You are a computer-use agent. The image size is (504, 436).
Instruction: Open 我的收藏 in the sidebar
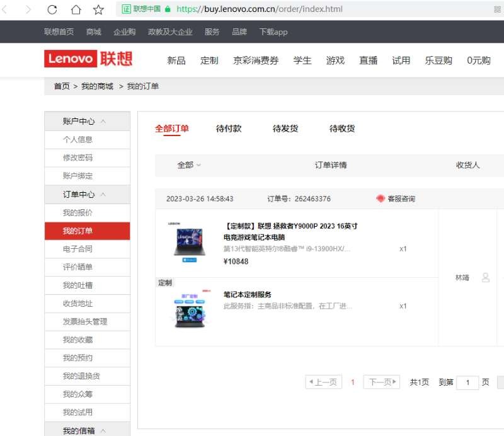pos(88,340)
